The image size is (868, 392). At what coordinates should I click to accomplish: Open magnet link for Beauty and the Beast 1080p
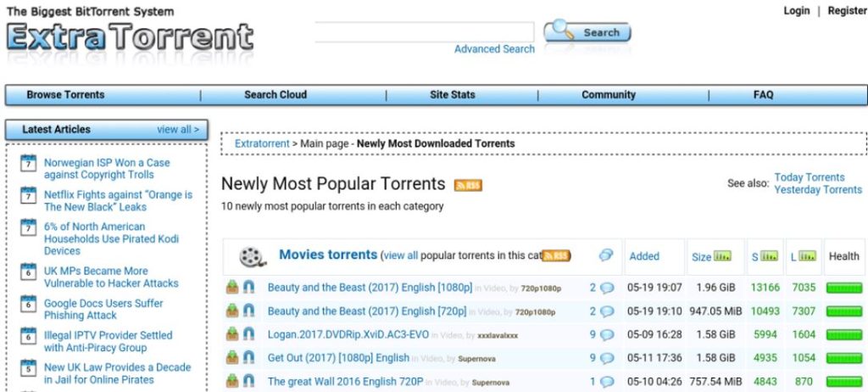tap(248, 287)
